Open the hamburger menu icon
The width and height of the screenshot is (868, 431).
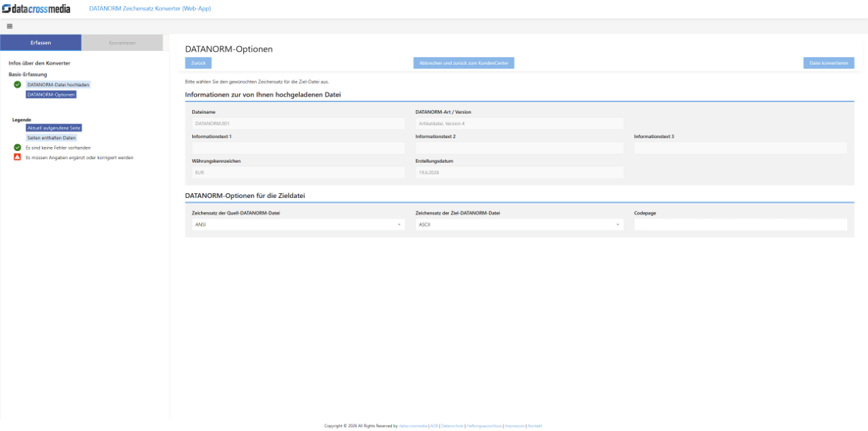[x=10, y=26]
